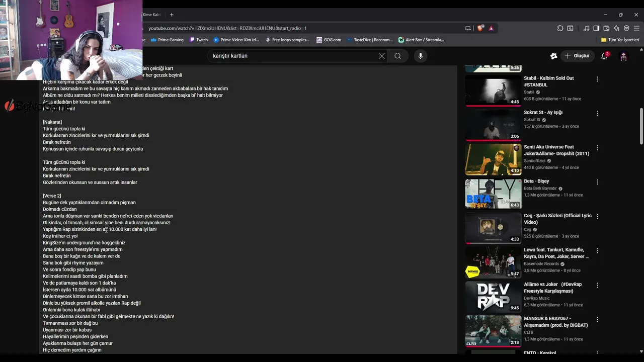
Task: Open the Stabil channel name link
Action: (x=529, y=92)
